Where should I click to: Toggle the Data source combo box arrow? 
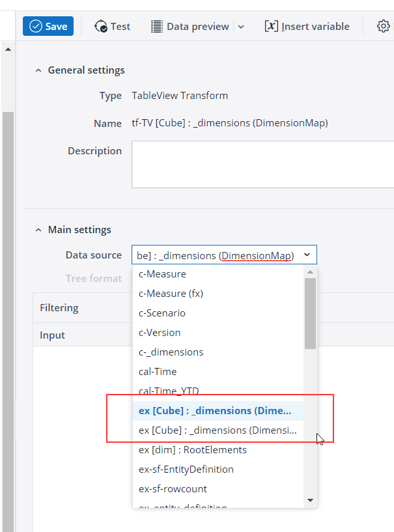(307, 255)
